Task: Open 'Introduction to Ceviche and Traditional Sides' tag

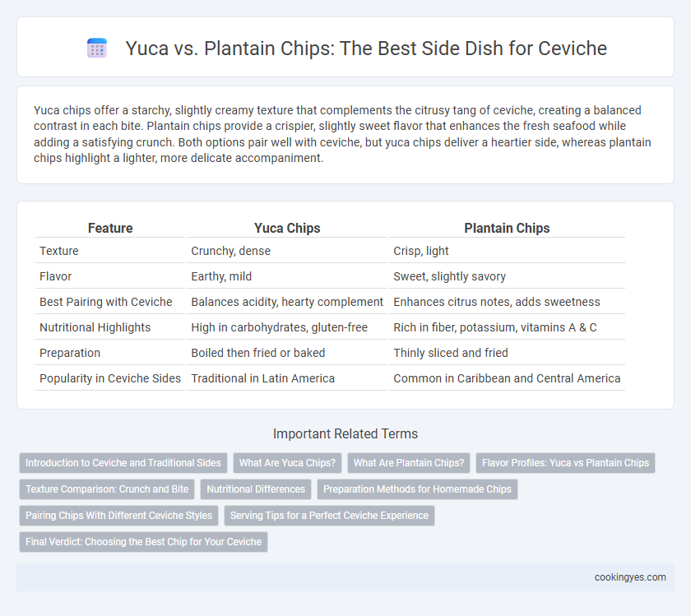Action: [x=123, y=463]
